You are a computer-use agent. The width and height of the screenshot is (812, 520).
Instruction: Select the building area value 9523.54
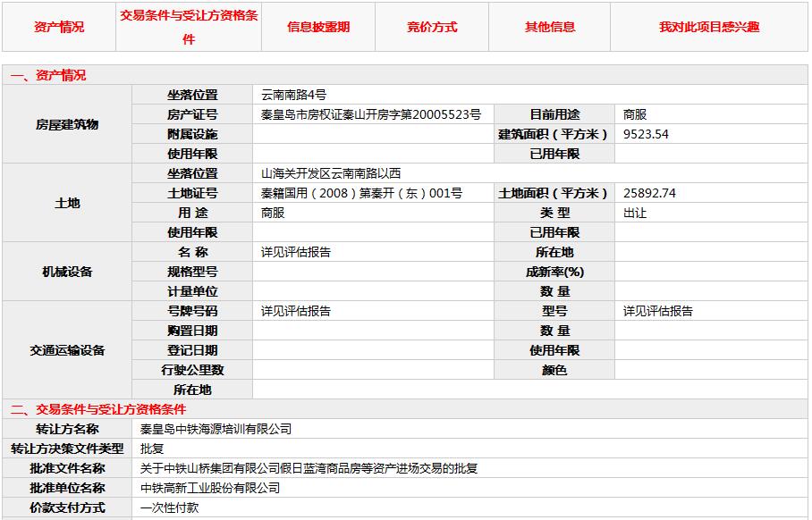[x=646, y=134]
